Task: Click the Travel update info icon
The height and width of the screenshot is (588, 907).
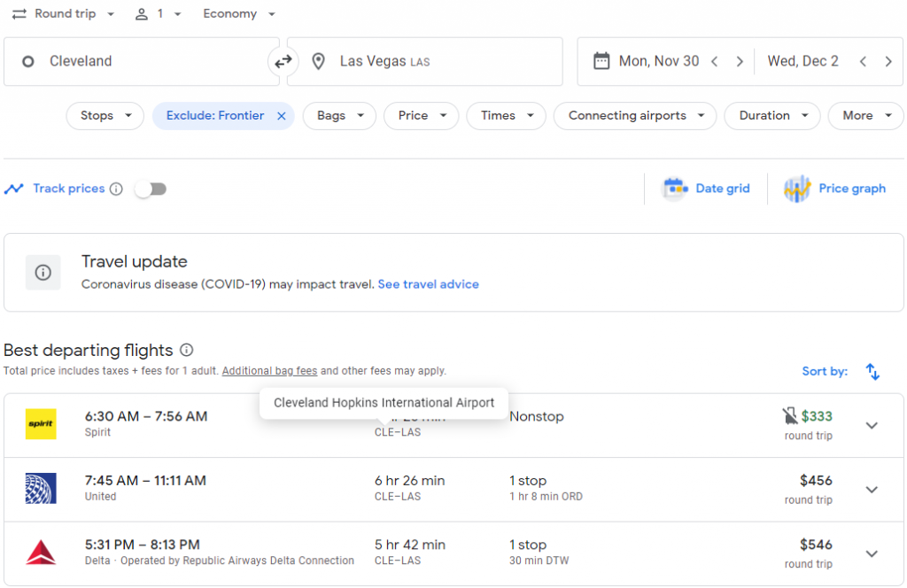Action: (x=43, y=273)
